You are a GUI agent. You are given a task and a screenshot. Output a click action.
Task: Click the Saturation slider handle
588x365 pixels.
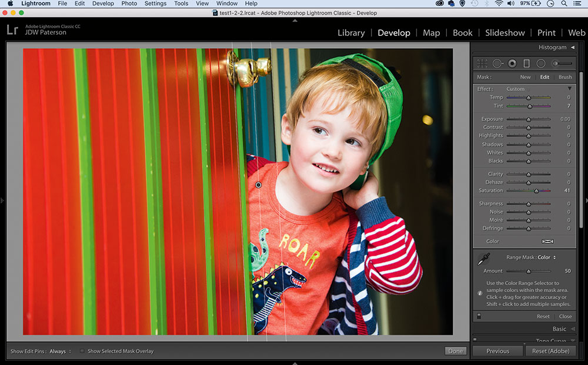(x=536, y=191)
